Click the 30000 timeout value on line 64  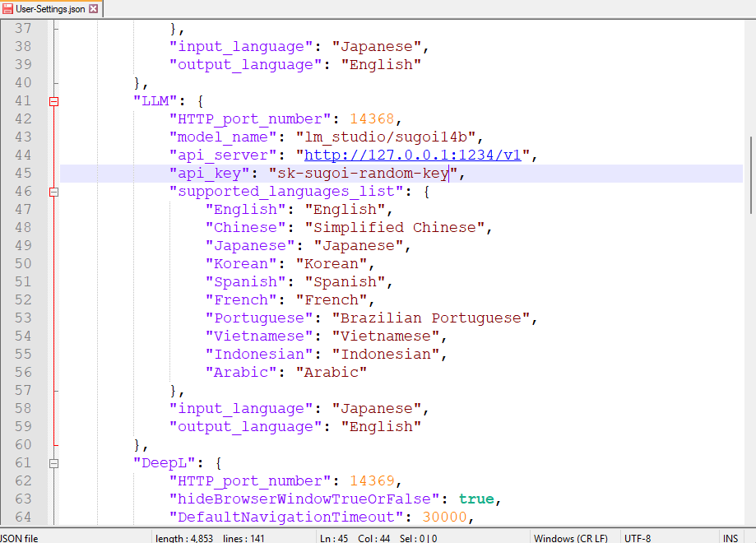(444, 517)
